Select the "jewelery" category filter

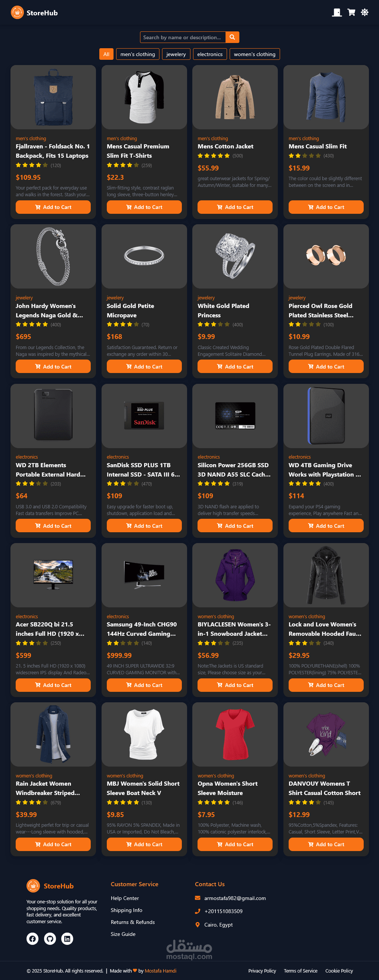point(176,54)
